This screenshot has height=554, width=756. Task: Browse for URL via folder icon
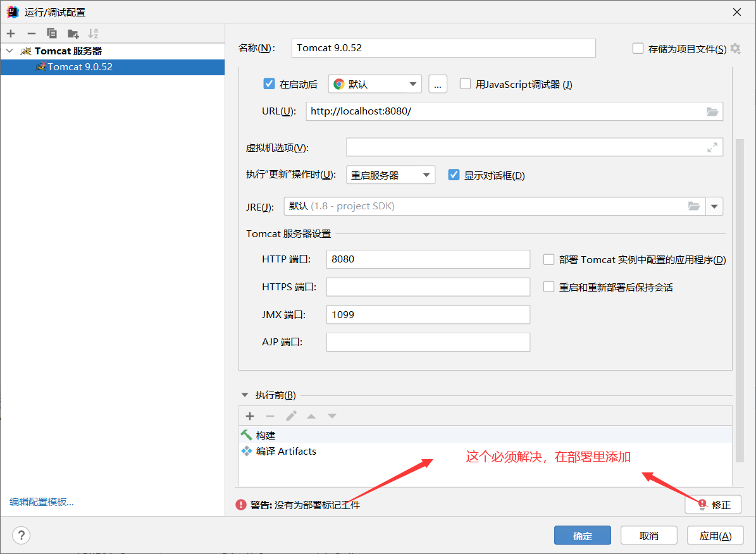click(x=712, y=111)
